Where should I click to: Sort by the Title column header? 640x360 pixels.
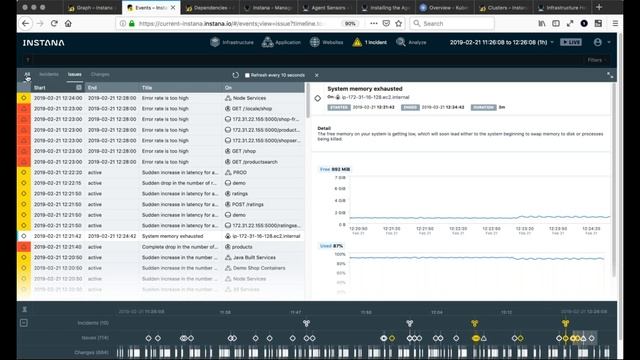tap(147, 87)
